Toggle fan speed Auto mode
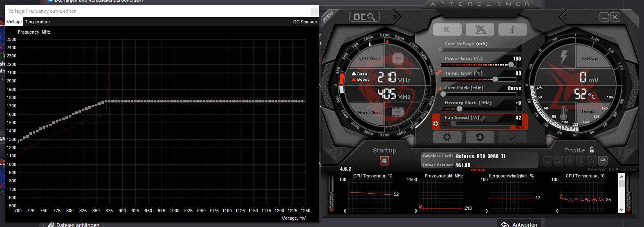 pyautogui.click(x=520, y=127)
